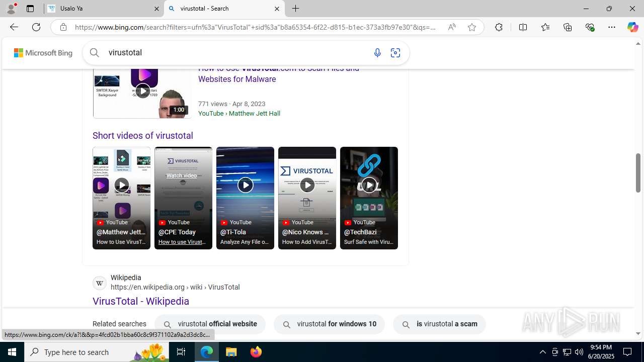Open the How to Use VirusTotal video link
Viewport: 644px width, 362px height.
pyautogui.click(x=279, y=73)
